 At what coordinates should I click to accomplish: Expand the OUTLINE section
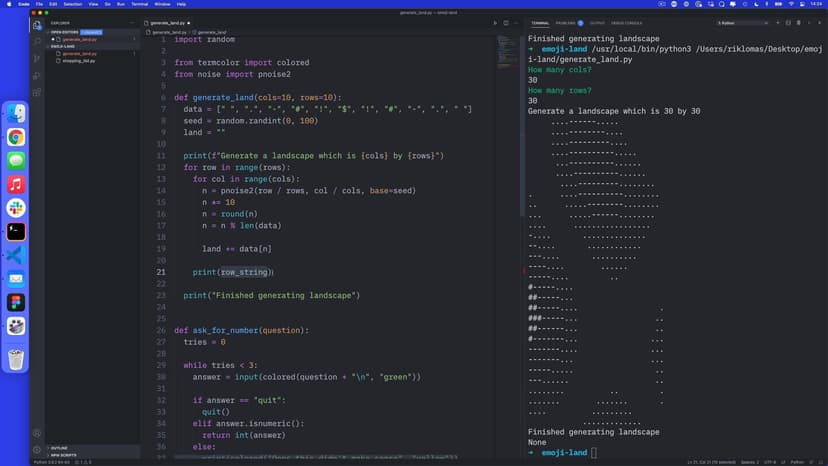[x=59, y=448]
